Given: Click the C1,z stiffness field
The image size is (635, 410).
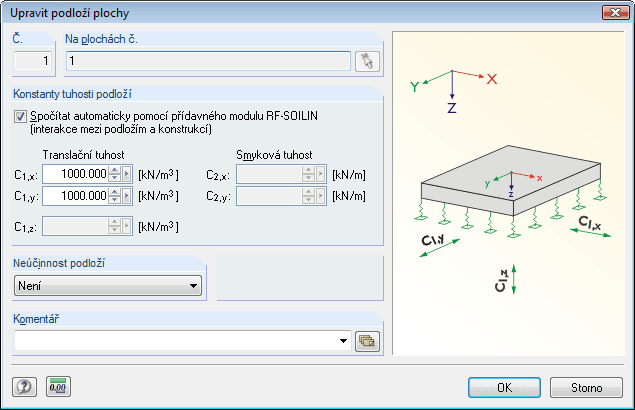Looking at the screenshot, I should click(x=76, y=226).
